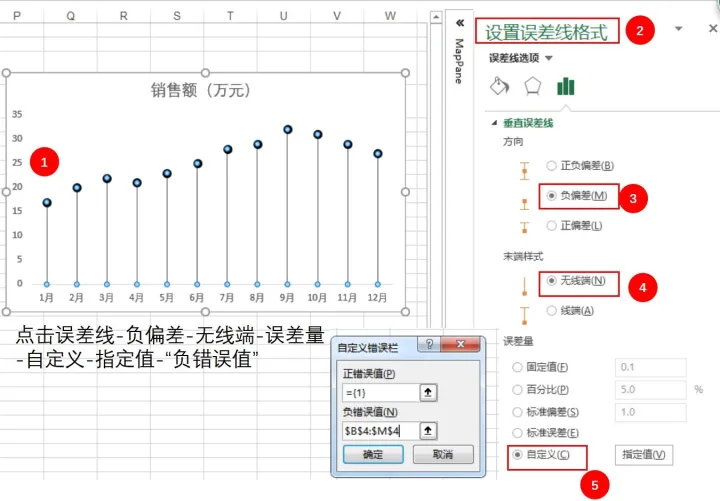Click the scroll-up arrow of the worksheet scrollbar
This screenshot has width=720, height=501.
coord(436,17)
